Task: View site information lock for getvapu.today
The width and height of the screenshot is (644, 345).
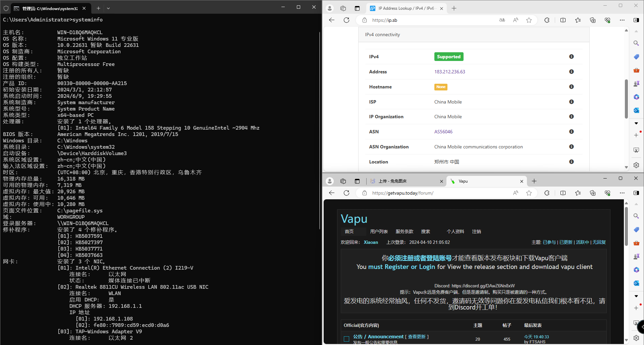Action: point(365,193)
